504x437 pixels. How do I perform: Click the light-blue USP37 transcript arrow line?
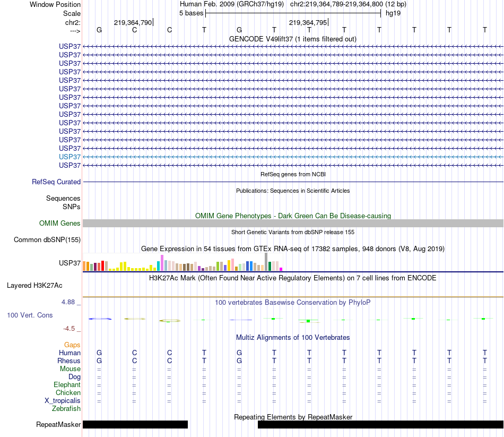point(293,157)
